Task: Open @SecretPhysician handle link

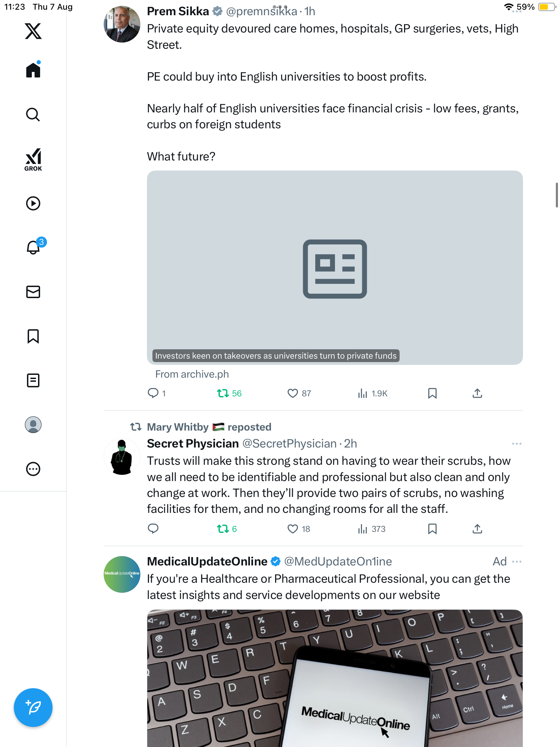Action: tap(289, 444)
